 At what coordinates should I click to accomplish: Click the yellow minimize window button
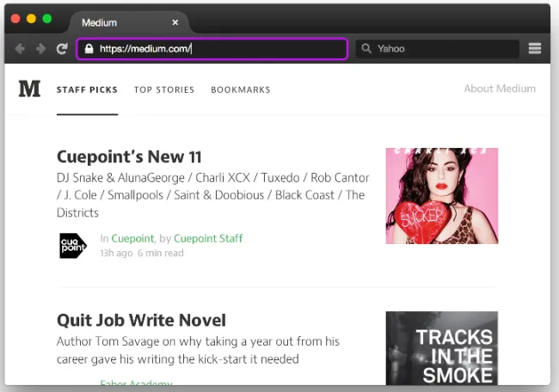(31, 19)
